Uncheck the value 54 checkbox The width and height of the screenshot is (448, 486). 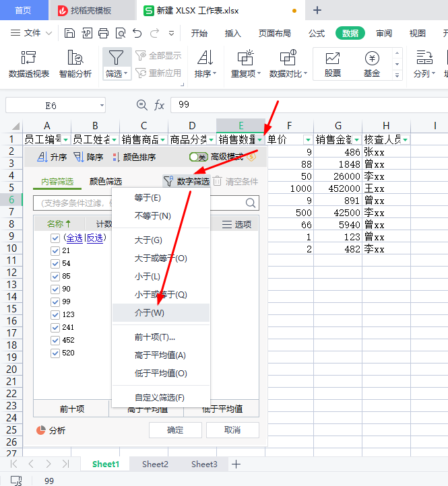(55, 263)
